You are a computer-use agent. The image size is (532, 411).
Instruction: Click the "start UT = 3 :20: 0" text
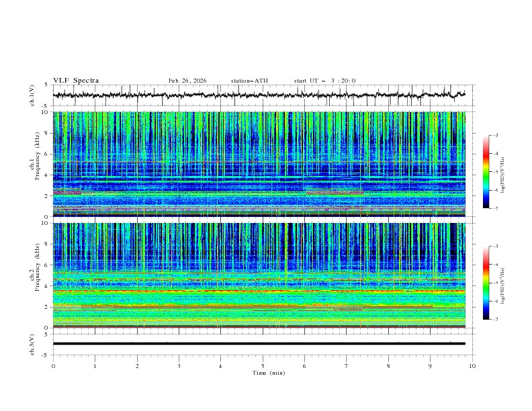click(x=324, y=81)
